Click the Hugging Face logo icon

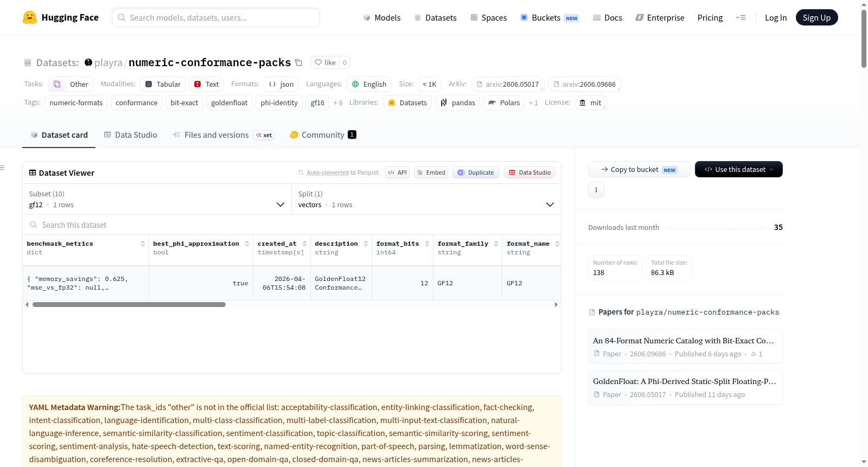[x=30, y=17]
